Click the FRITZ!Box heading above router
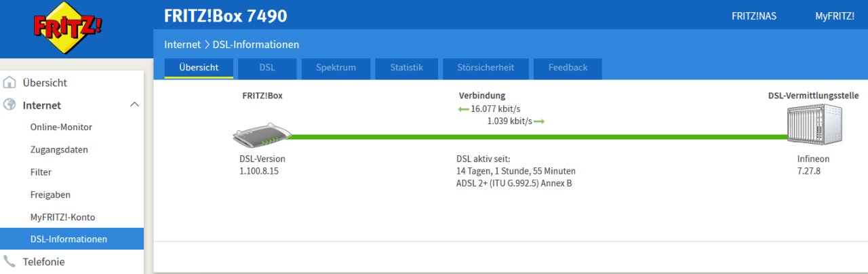This screenshot has height=274, width=868. point(262,96)
